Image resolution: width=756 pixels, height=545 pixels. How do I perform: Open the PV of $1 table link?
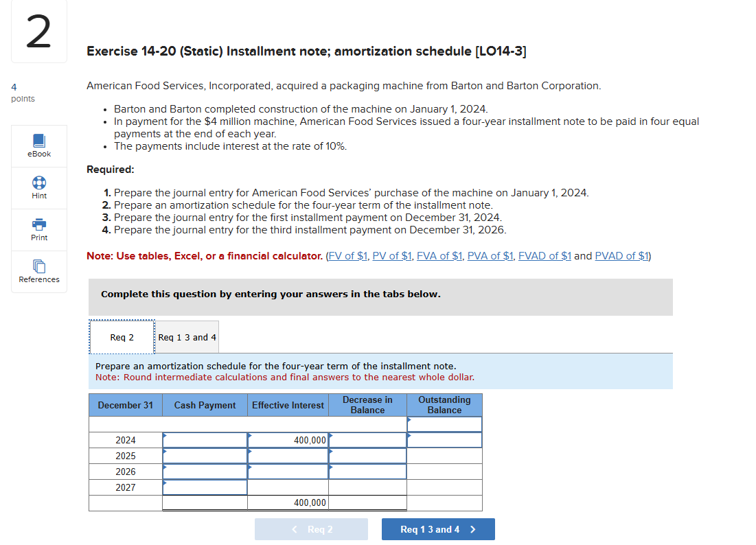tap(392, 255)
